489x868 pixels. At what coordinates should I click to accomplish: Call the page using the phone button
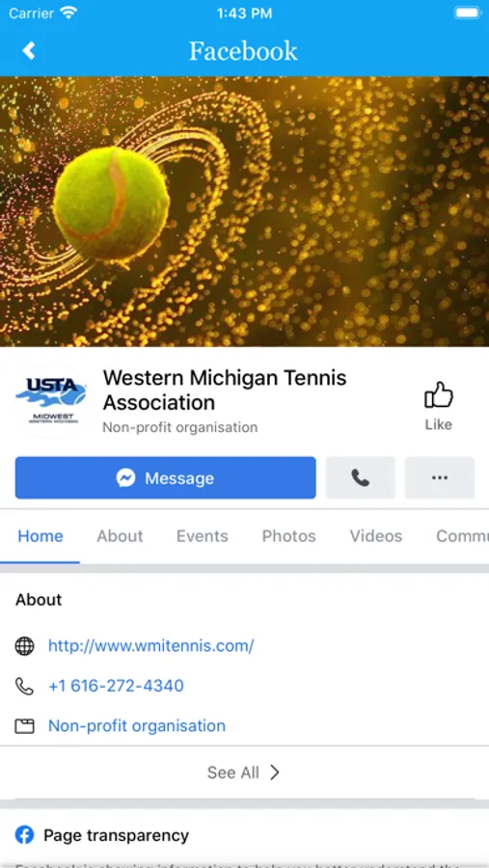coord(360,477)
